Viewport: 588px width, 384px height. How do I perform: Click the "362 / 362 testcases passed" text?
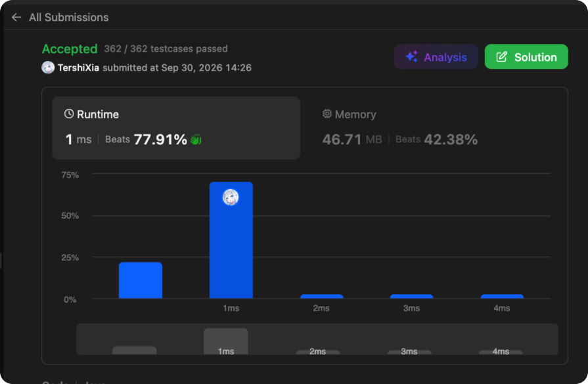(166, 49)
